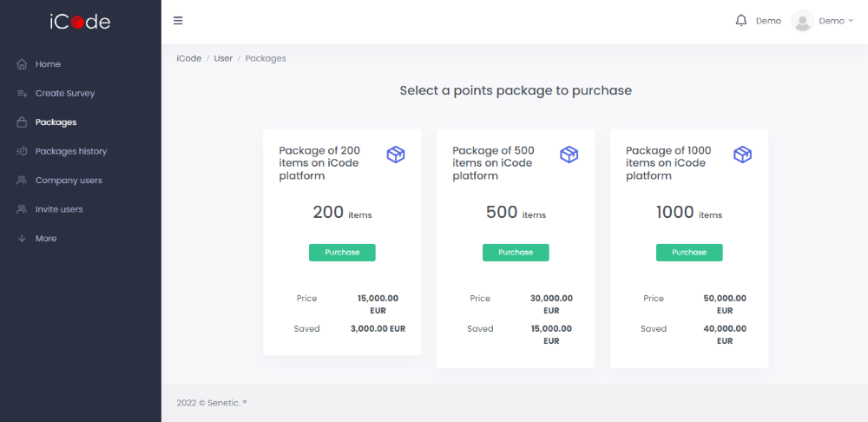Purchase the 200 items package
This screenshot has width=868, height=422.
342,253
